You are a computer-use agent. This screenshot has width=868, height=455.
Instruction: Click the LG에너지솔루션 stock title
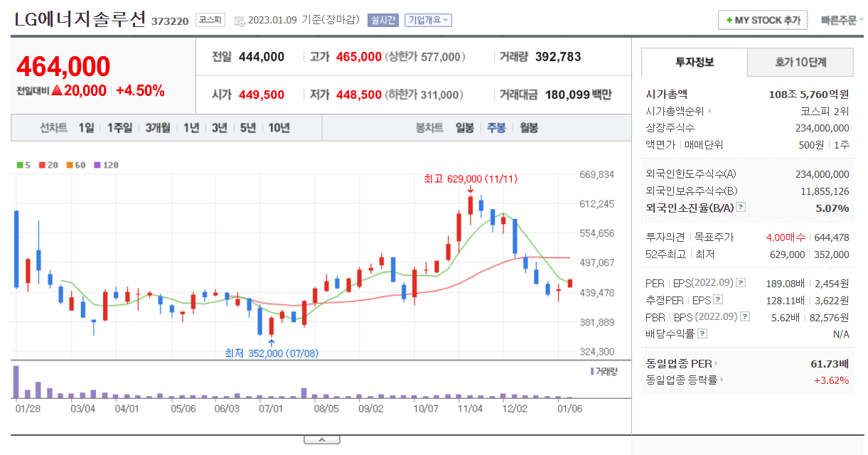[x=80, y=20]
